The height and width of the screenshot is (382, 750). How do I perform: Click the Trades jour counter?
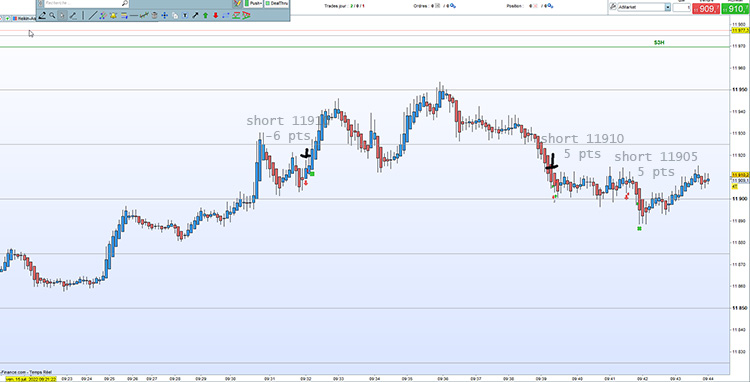pyautogui.click(x=345, y=6)
